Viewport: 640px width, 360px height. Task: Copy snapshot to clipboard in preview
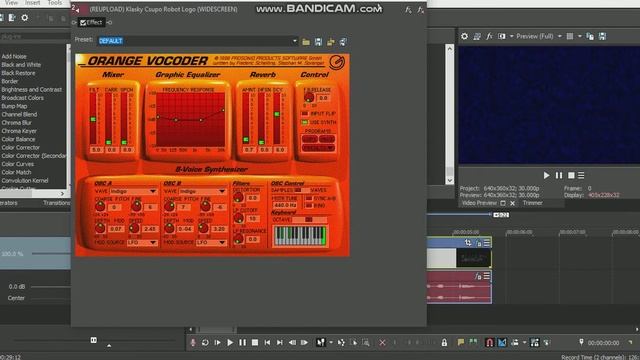[x=590, y=36]
